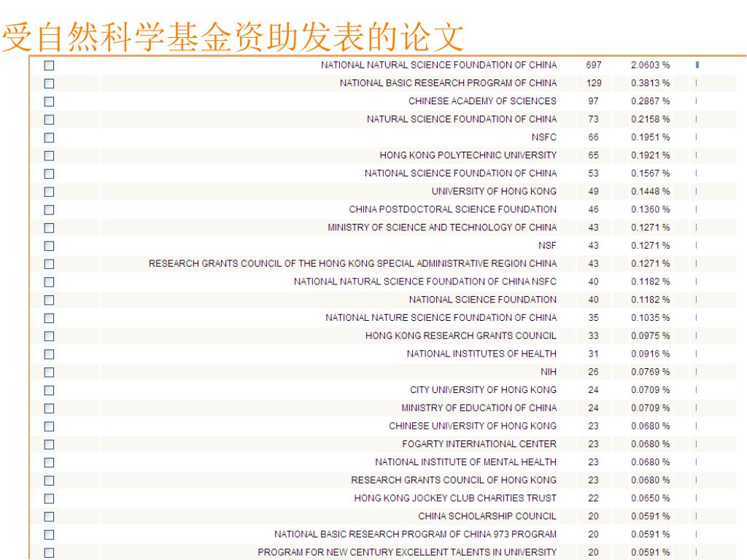Screen dimensions: 747x560
Task: Select China Scholarship Council checkbox
Action: click(x=49, y=517)
